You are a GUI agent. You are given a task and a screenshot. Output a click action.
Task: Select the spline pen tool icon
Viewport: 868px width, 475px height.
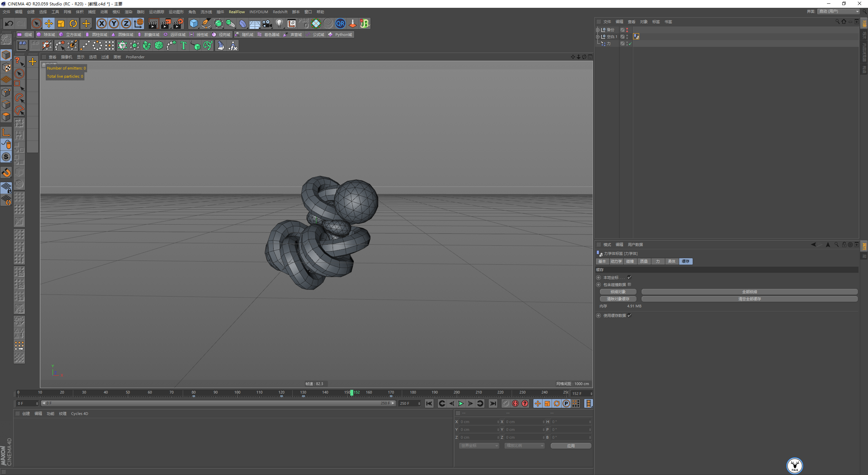[206, 23]
